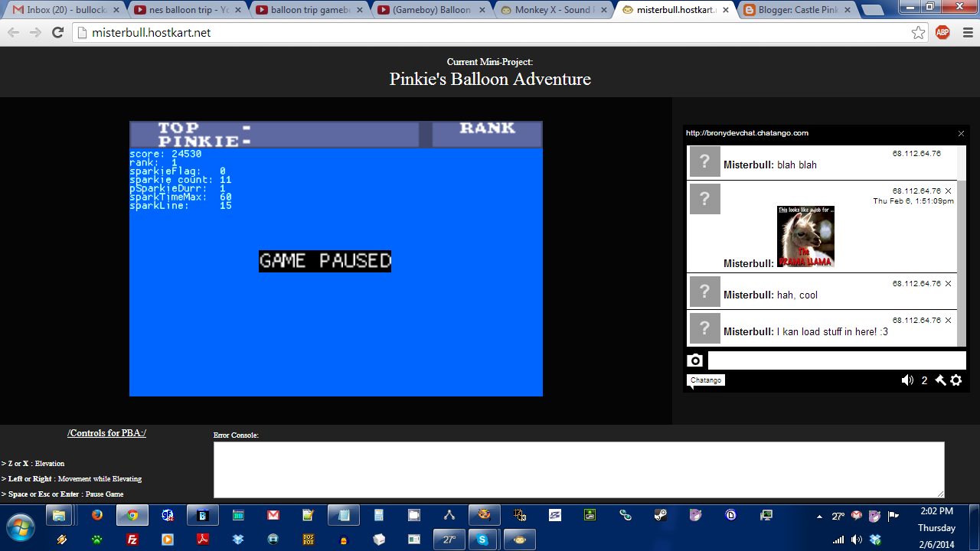Open Adobe Reader from the taskbar
The width and height of the screenshot is (980, 551).
(x=203, y=540)
